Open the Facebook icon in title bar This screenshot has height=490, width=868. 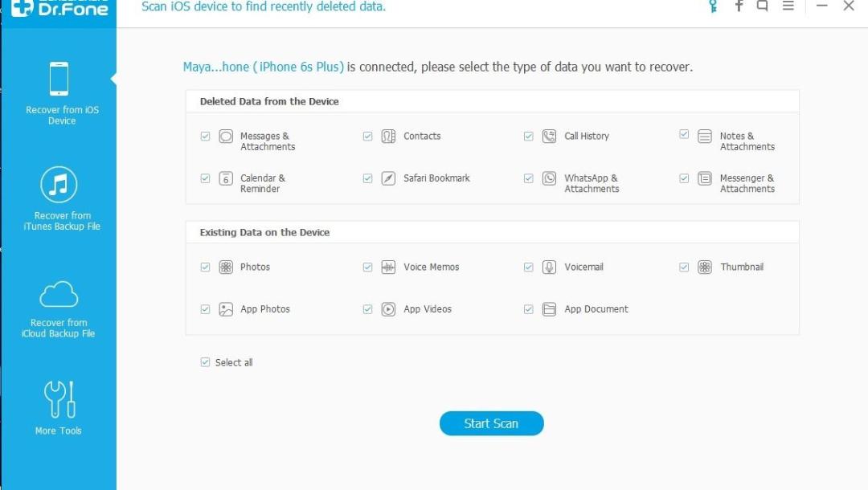(x=739, y=6)
